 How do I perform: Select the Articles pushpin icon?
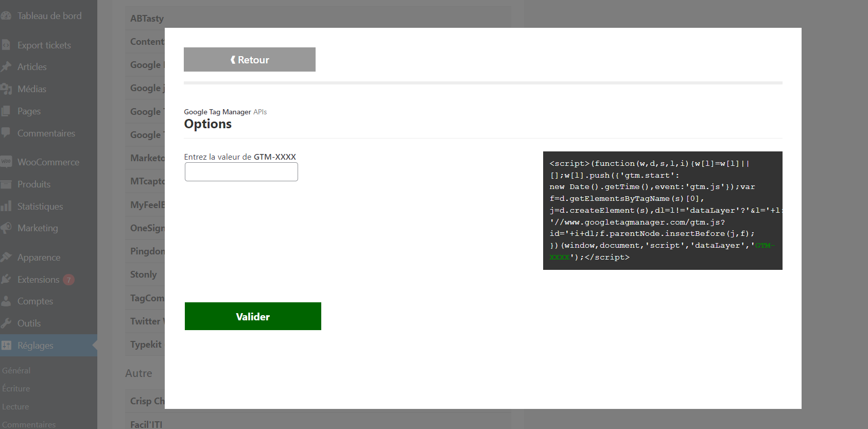pyautogui.click(x=6, y=67)
